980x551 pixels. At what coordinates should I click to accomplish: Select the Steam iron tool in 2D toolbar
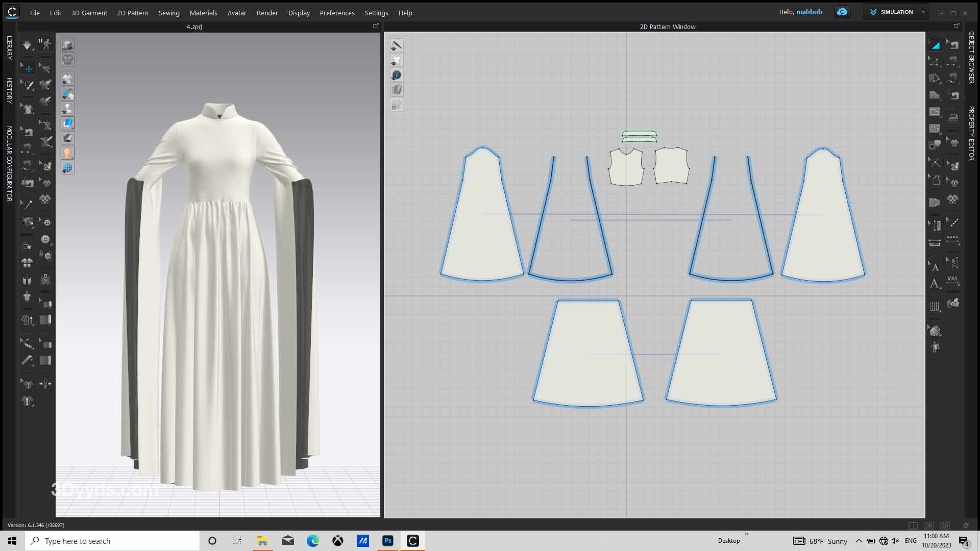pos(953,117)
